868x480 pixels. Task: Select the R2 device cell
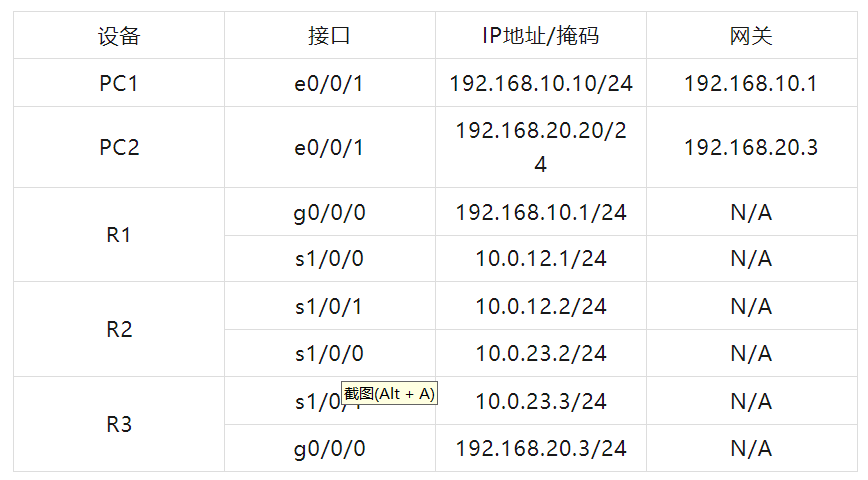118,329
